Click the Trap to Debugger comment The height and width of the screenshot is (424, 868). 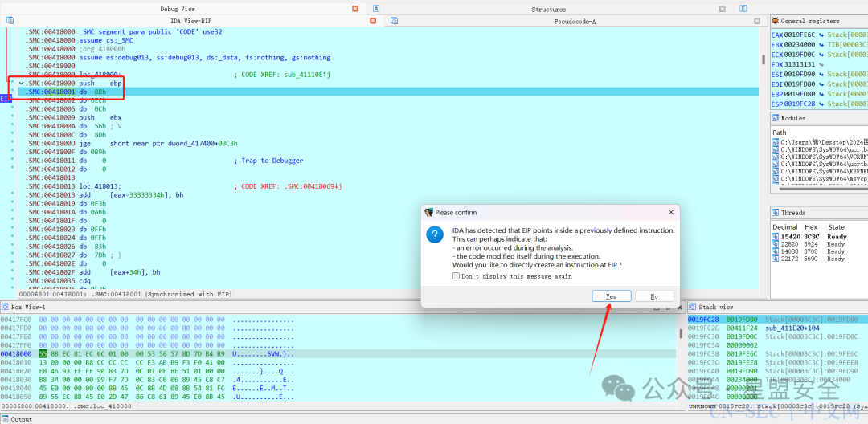pos(268,161)
